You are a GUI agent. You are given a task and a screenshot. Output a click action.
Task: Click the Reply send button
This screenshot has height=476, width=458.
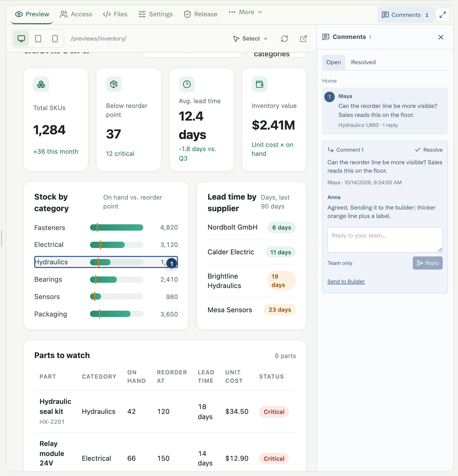click(x=428, y=263)
